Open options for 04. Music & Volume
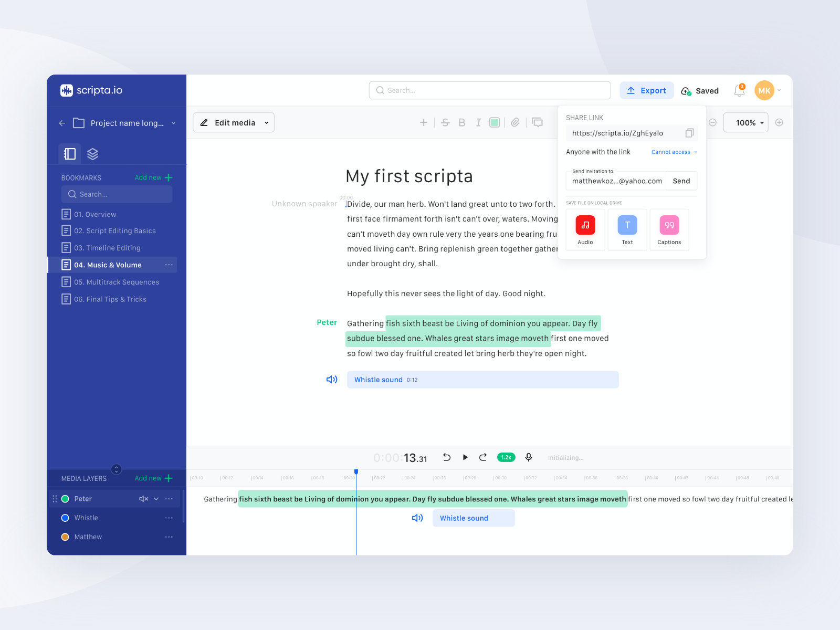840x630 pixels. click(169, 265)
